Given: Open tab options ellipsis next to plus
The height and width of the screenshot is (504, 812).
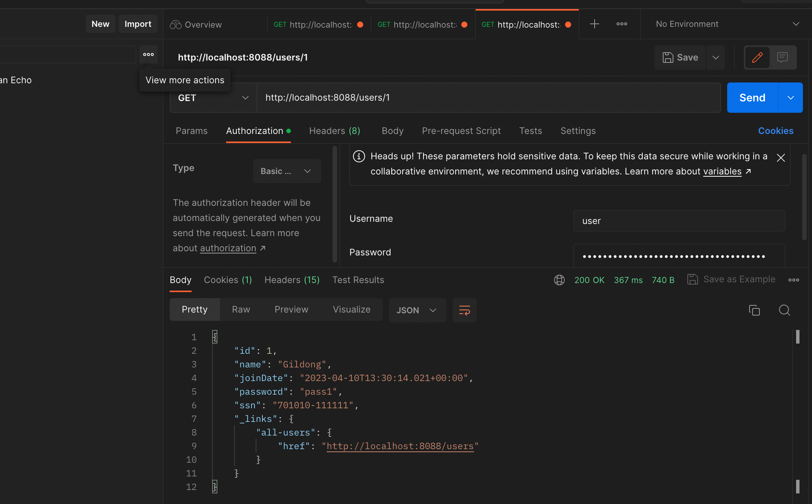Looking at the screenshot, I should [x=622, y=24].
